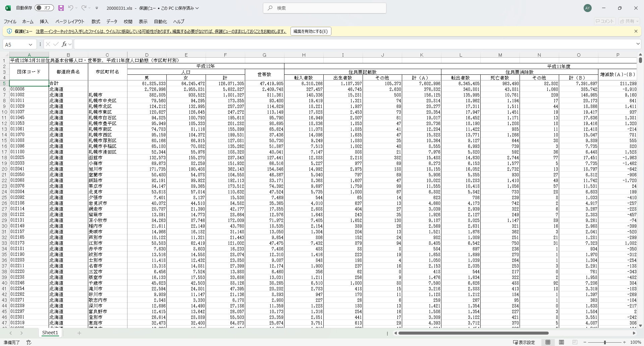The image size is (644, 346).
Task: Close the Protected View warning bar
Action: pos(636,31)
